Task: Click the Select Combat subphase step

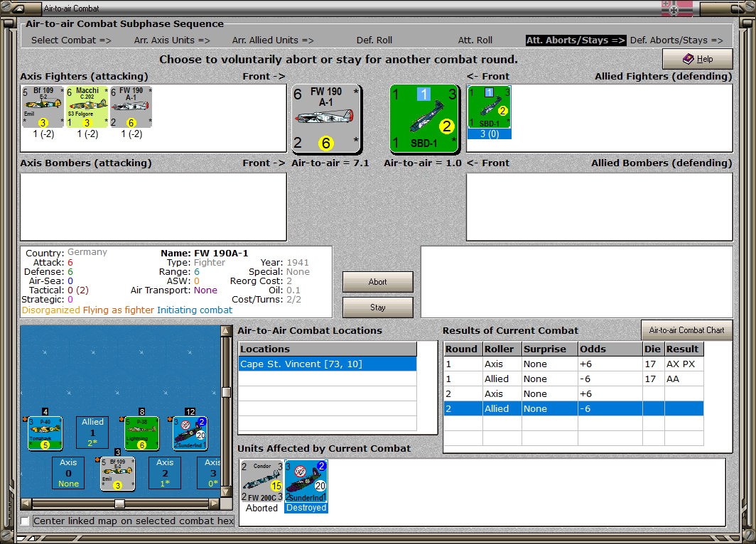Action: 71,40
